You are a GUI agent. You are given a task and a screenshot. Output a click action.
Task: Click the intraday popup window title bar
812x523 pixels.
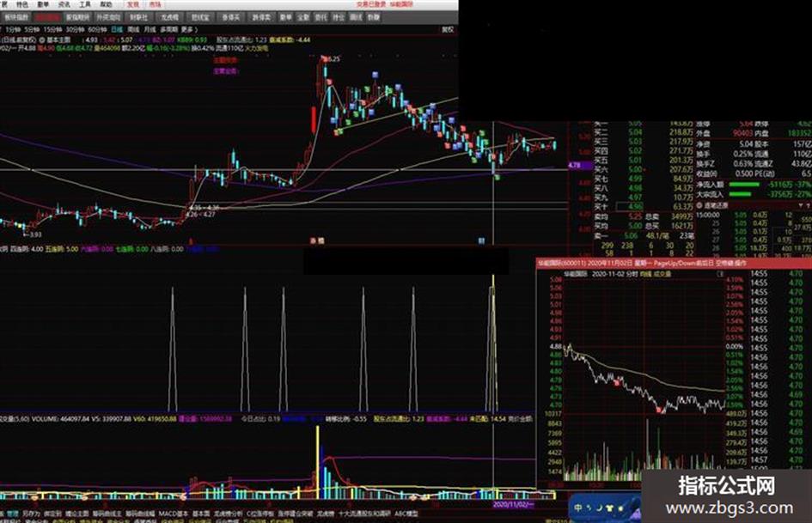point(674,263)
